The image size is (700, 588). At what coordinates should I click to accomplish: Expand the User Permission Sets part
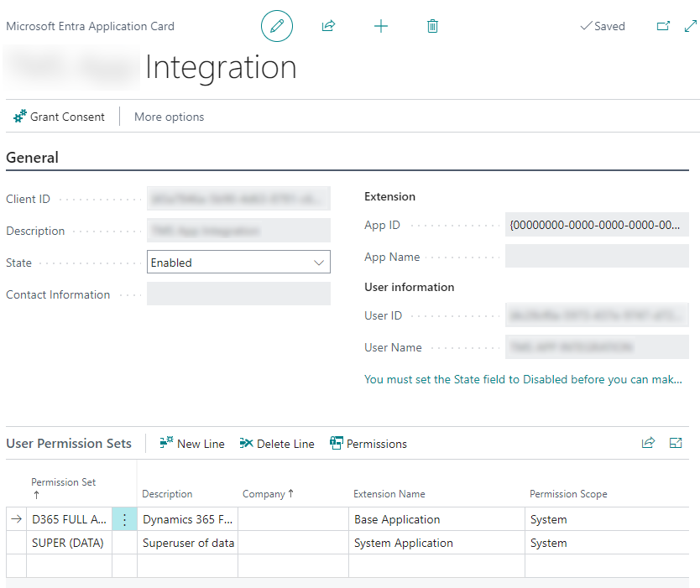[676, 443]
